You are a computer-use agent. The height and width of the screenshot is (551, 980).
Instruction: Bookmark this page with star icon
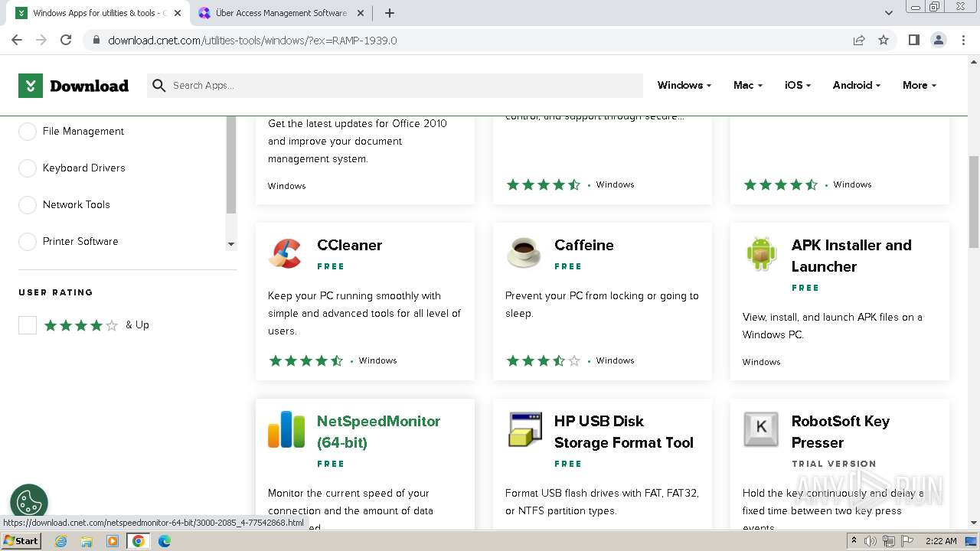tap(884, 40)
